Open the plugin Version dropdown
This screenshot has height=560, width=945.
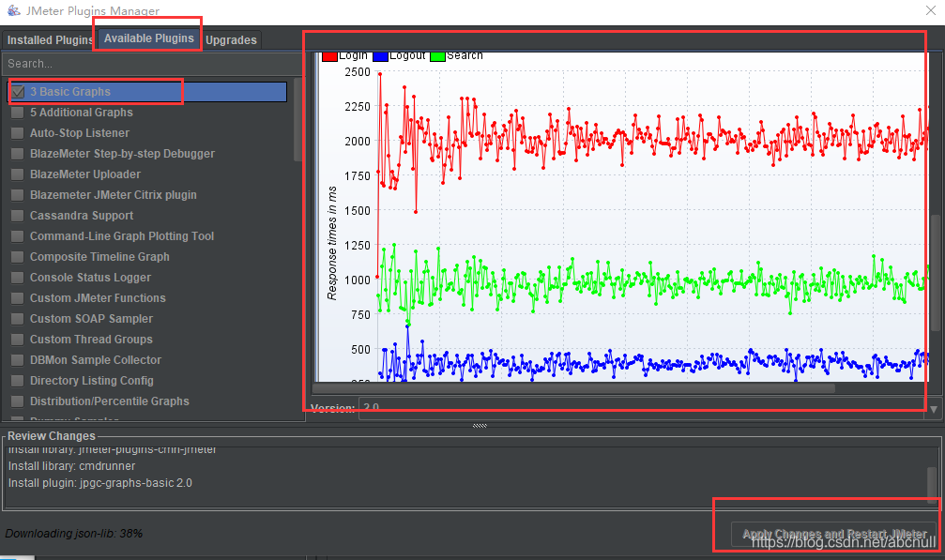click(934, 409)
